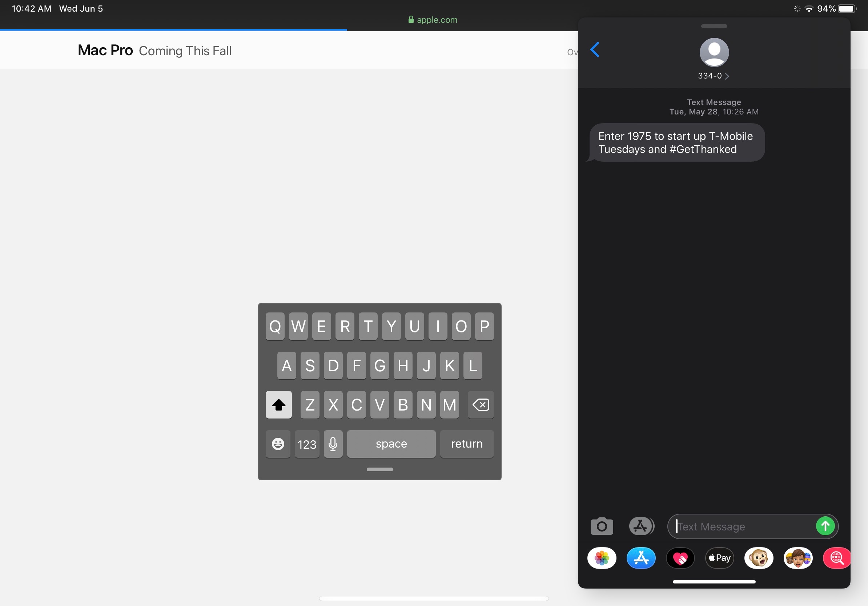Tap the Safari page loading progress bar
This screenshot has width=868, height=606.
click(x=173, y=30)
